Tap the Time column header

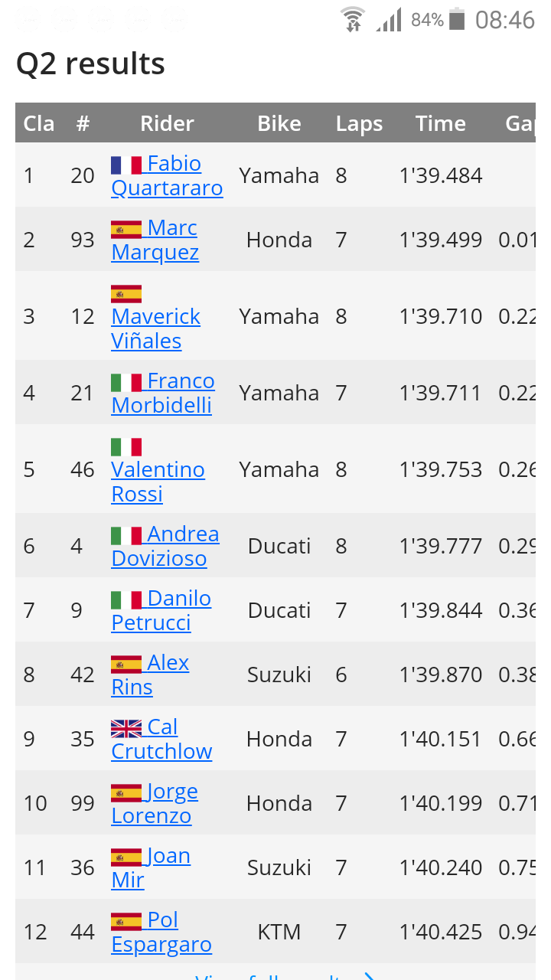point(440,123)
